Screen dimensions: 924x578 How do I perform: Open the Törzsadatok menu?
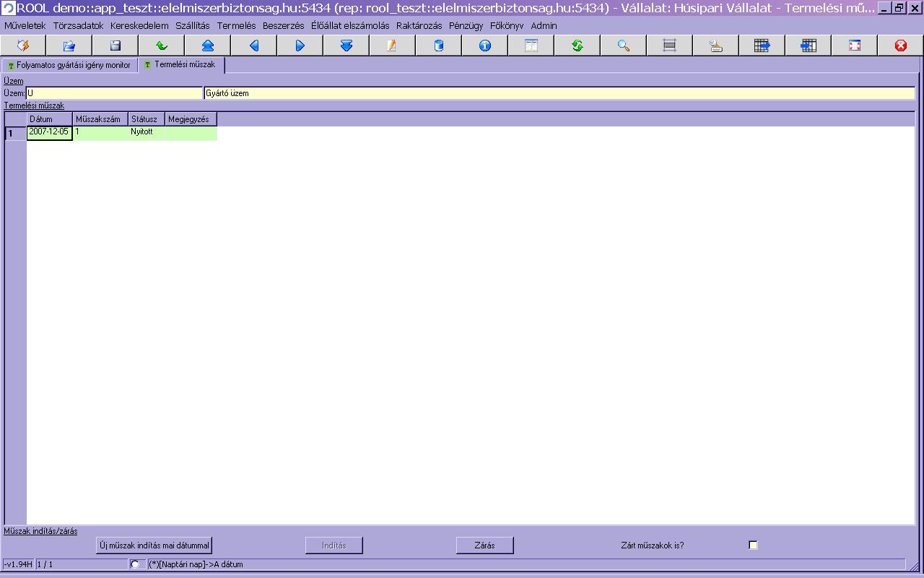coord(79,25)
